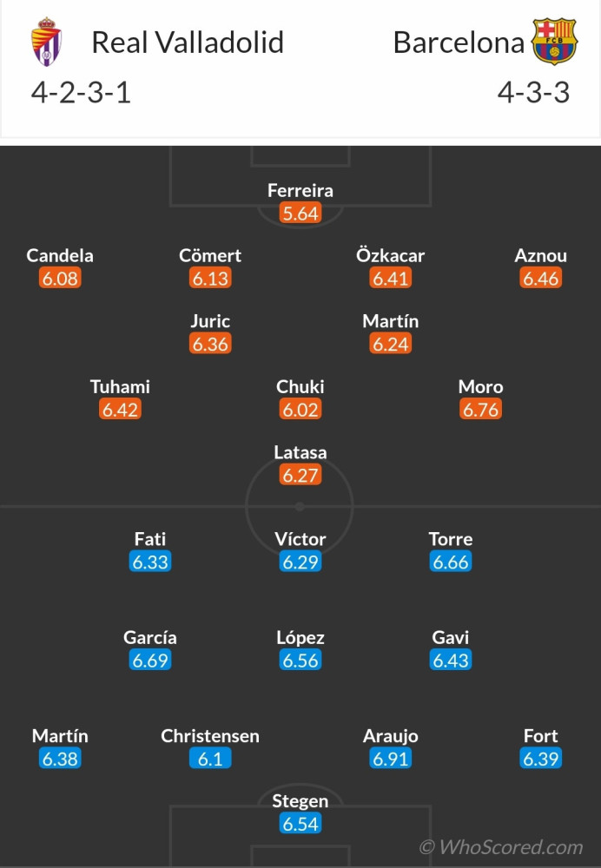This screenshot has width=601, height=868.
Task: Click the WhoScored.com watermark
Action: click(x=501, y=847)
